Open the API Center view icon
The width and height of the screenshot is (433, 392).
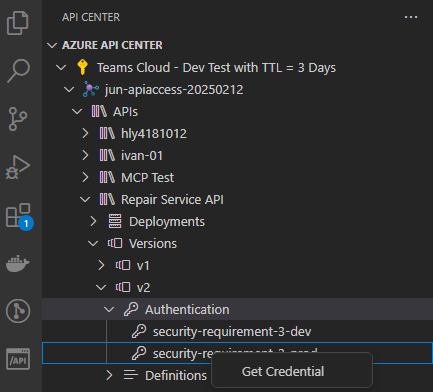point(18,359)
